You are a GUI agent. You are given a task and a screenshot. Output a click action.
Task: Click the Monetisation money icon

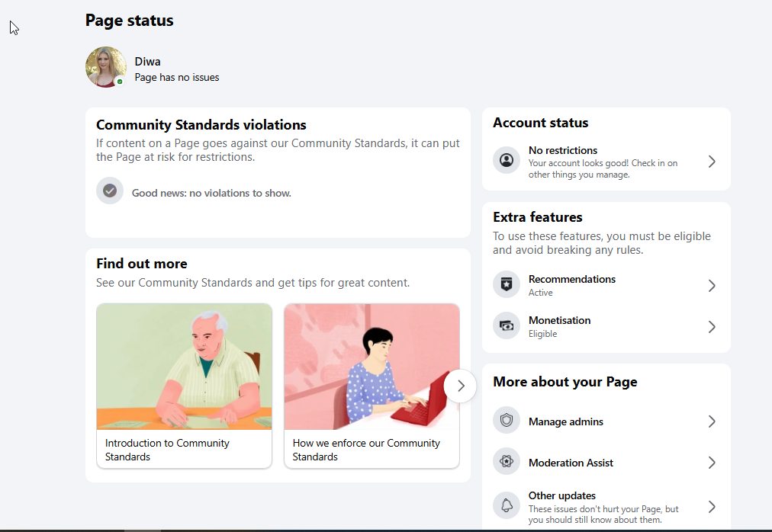coord(506,325)
